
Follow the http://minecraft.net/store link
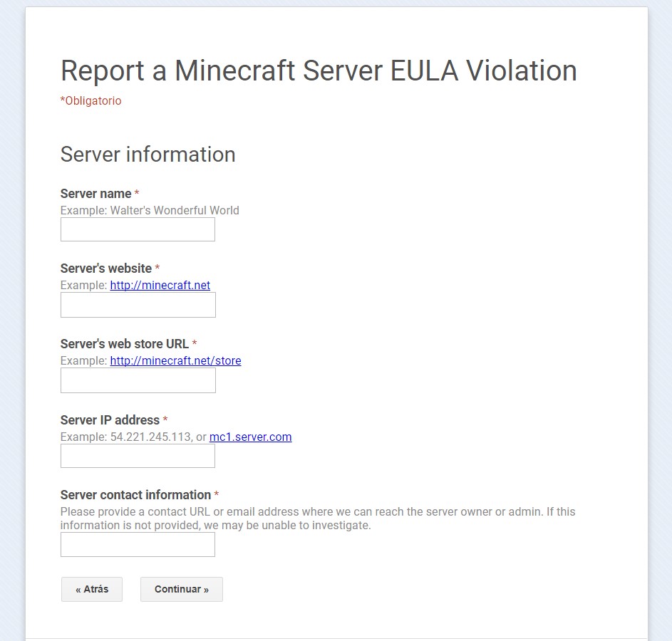pos(176,360)
